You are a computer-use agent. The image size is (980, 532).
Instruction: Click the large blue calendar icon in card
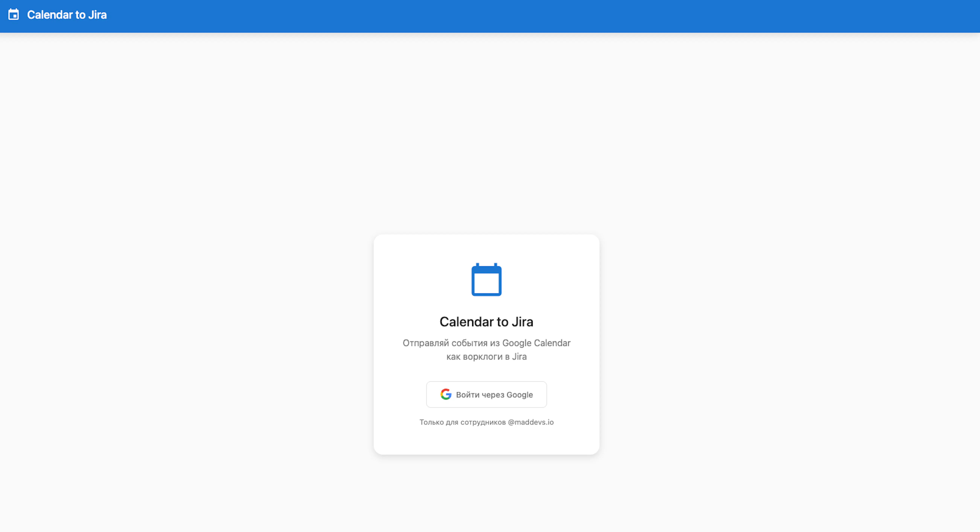[486, 280]
